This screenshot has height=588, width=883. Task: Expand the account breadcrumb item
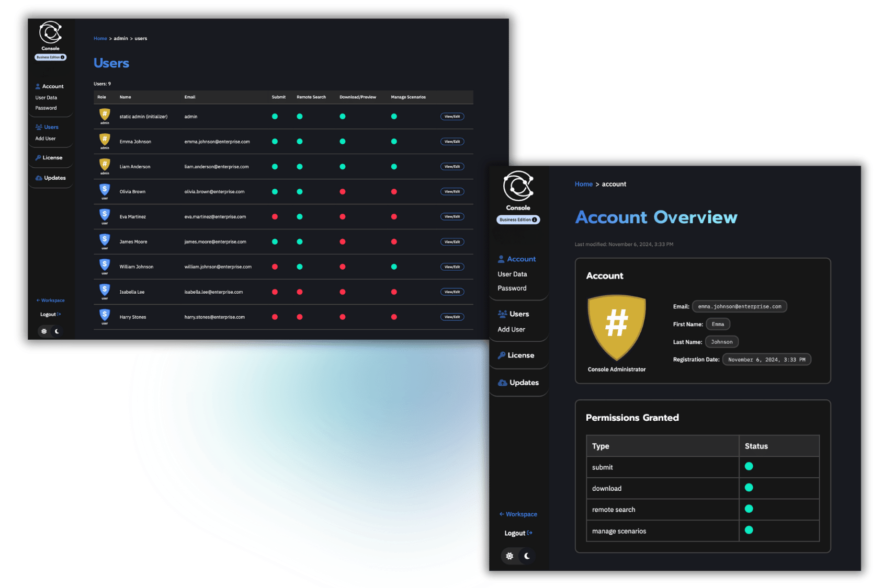click(x=614, y=184)
